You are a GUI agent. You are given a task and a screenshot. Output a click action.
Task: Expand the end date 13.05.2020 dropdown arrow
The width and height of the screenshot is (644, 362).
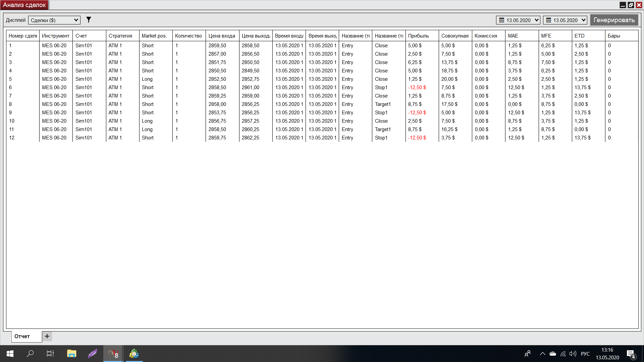pyautogui.click(x=583, y=20)
